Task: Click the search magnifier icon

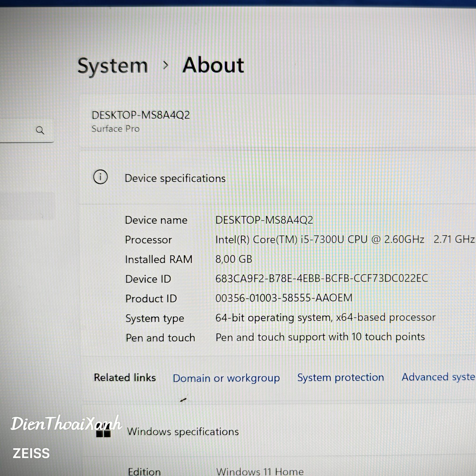Action: pyautogui.click(x=40, y=130)
